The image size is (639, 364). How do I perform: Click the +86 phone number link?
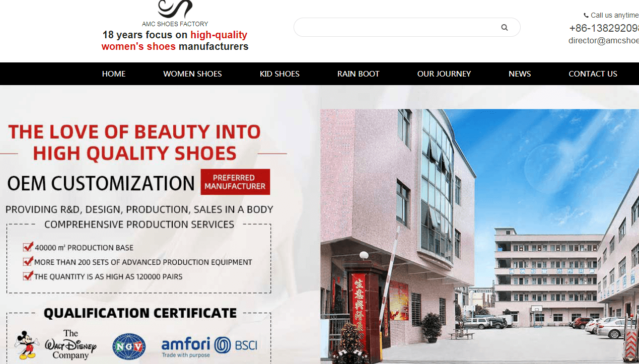(604, 28)
